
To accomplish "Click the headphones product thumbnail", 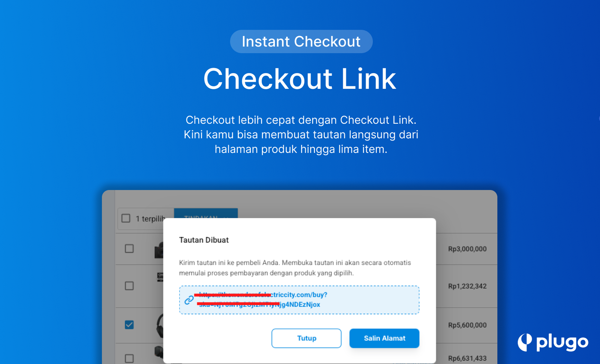I will click(x=160, y=325).
